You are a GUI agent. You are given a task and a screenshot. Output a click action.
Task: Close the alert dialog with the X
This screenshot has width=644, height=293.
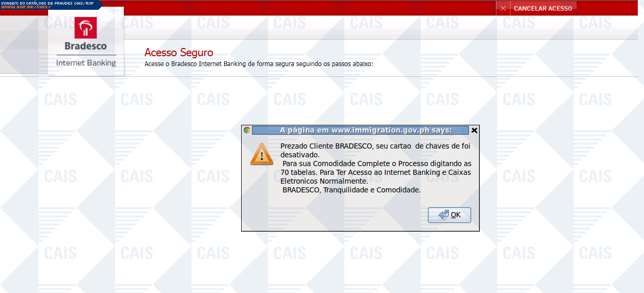point(475,130)
